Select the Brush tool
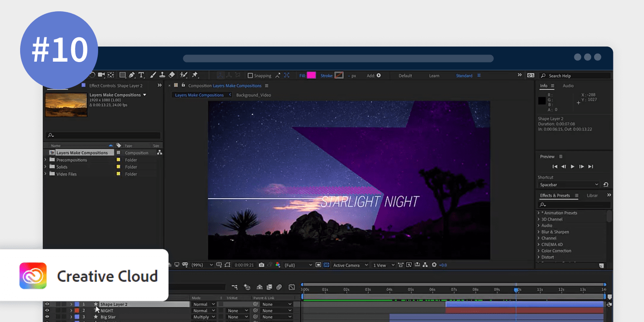644x322 pixels. pos(153,75)
